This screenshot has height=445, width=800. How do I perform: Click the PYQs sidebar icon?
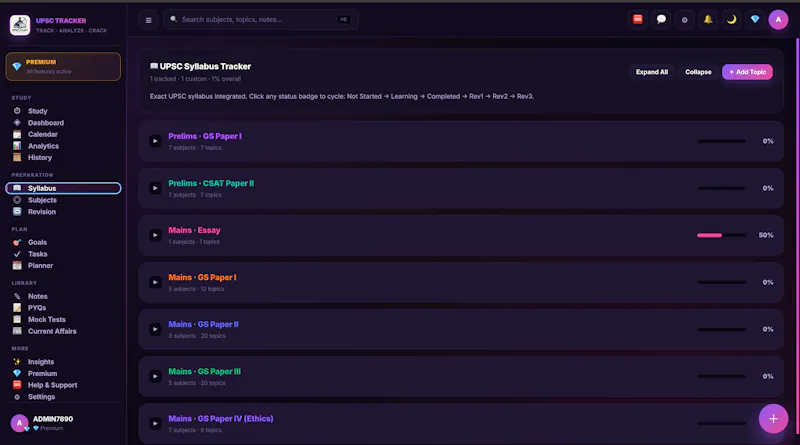coord(17,308)
